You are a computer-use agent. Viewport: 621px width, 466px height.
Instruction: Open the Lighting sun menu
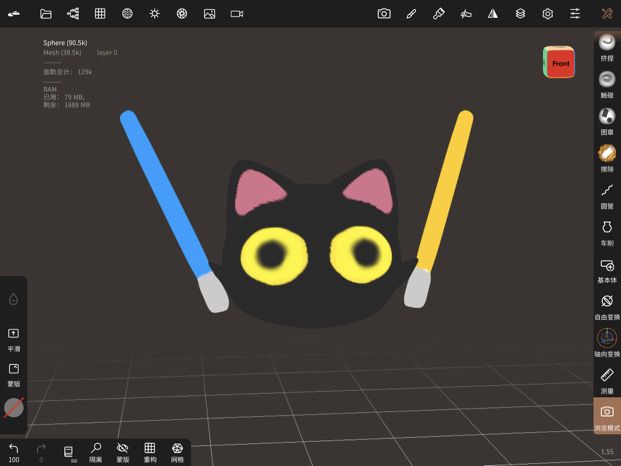(x=154, y=14)
